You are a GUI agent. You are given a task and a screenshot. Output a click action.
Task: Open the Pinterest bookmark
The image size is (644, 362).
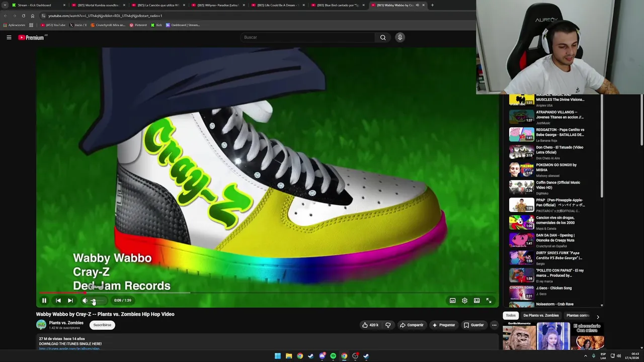(x=138, y=25)
